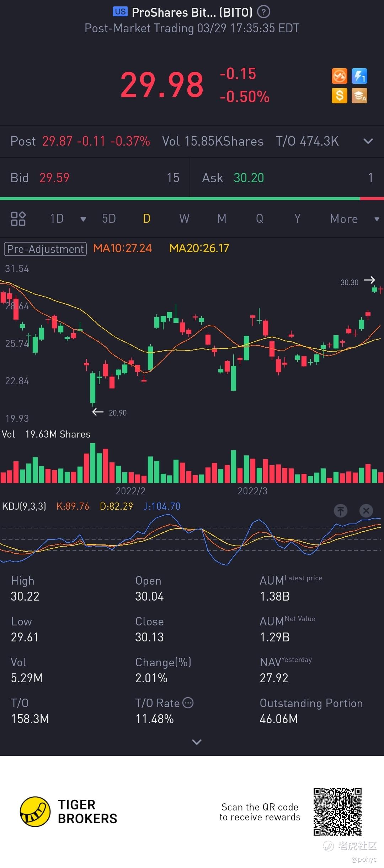Open the chart layout grid icon
This screenshot has height=868, width=384.
(18, 219)
